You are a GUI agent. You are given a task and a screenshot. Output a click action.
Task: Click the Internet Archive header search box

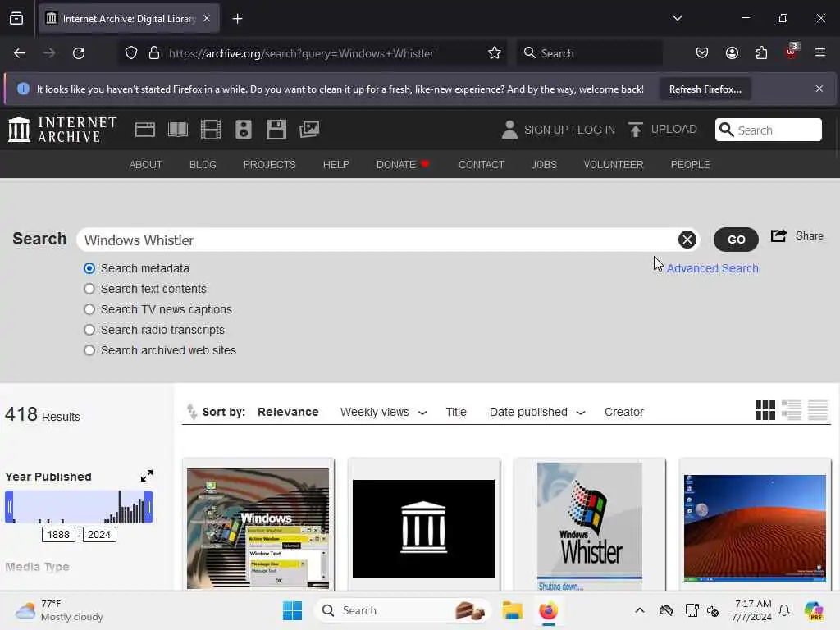pyautogui.click(x=768, y=130)
